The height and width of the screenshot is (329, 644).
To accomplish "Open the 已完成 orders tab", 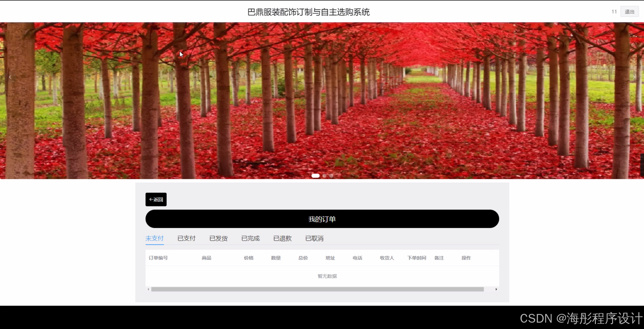I will (250, 238).
